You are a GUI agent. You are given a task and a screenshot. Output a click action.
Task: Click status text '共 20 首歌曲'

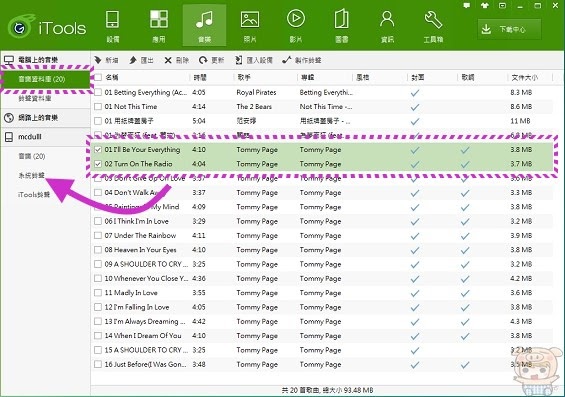pyautogui.click(x=301, y=390)
